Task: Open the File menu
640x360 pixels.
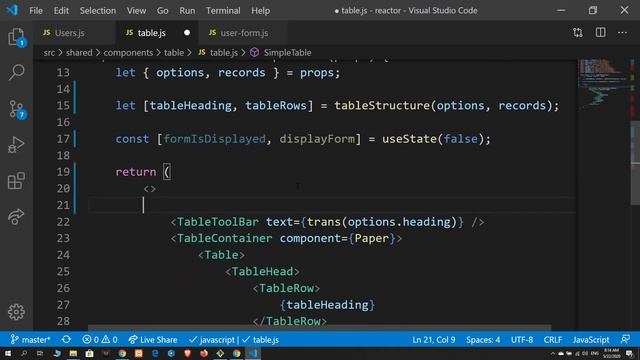Action: 36,11
